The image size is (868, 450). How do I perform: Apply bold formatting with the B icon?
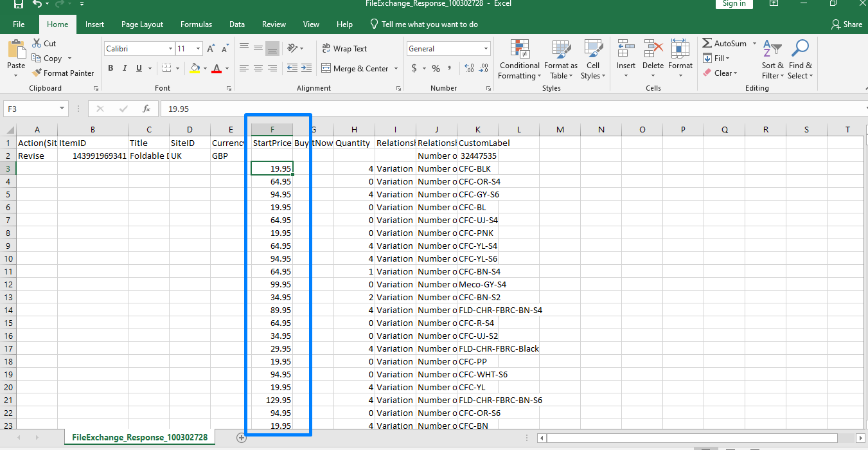coord(110,67)
